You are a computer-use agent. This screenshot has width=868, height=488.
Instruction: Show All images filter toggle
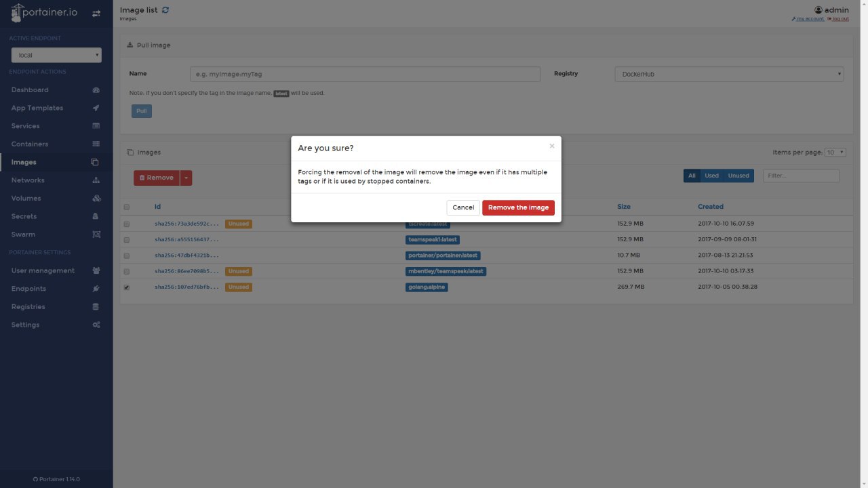coord(692,176)
